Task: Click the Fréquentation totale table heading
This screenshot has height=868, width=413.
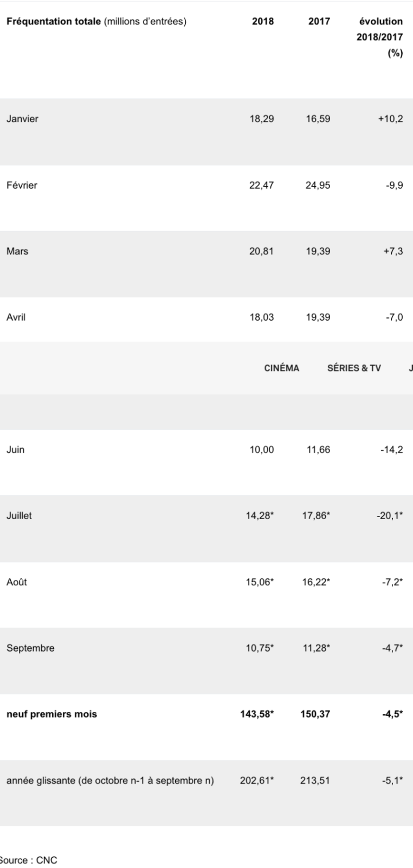Action: click(x=96, y=22)
